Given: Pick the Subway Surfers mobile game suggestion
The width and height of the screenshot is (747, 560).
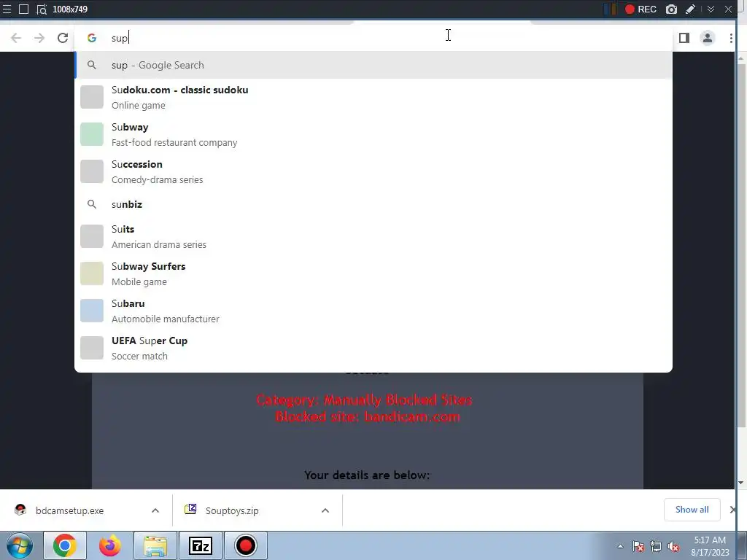Looking at the screenshot, I should coord(373,273).
